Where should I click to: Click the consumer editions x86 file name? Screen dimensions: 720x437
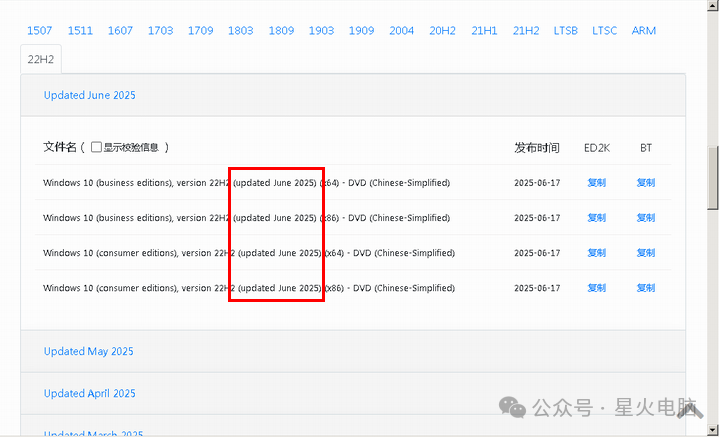(249, 288)
